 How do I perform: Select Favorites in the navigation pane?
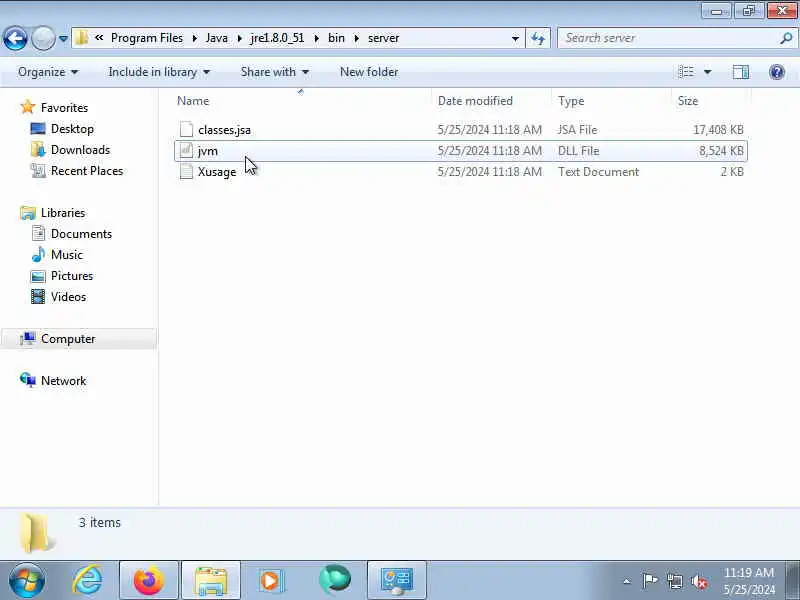[x=64, y=108]
